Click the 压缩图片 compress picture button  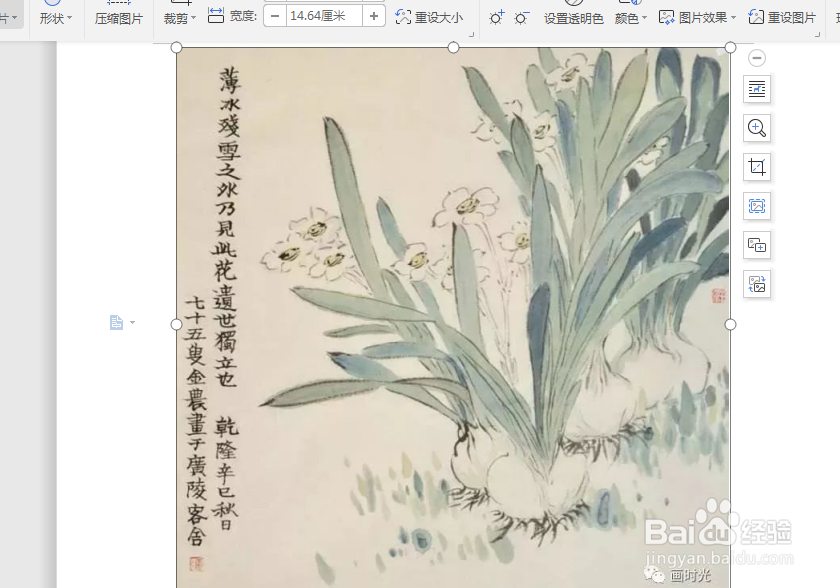(118, 17)
